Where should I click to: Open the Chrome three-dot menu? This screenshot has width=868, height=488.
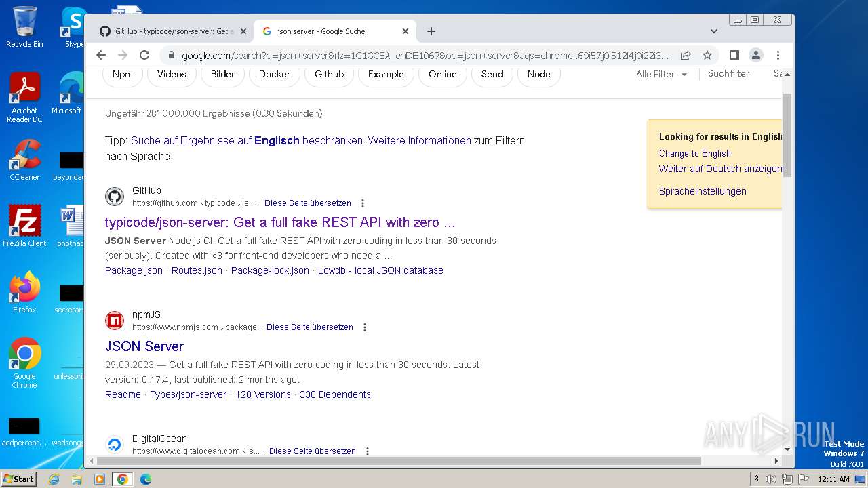tap(778, 55)
